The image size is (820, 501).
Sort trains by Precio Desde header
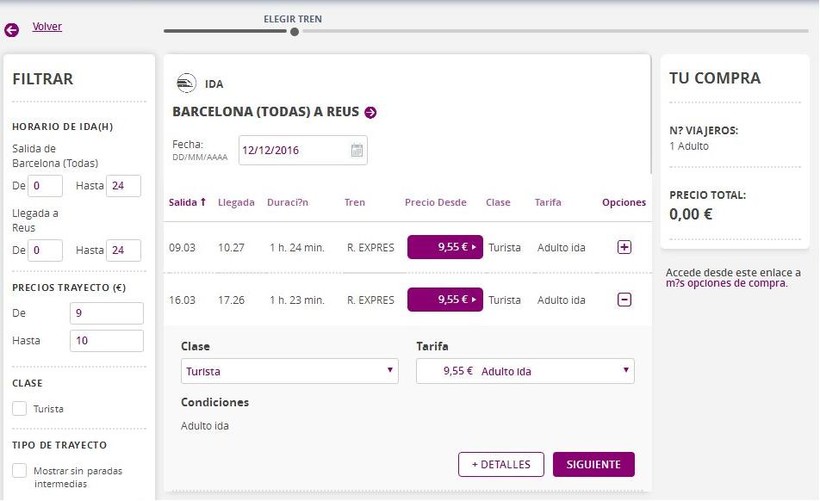pos(435,202)
